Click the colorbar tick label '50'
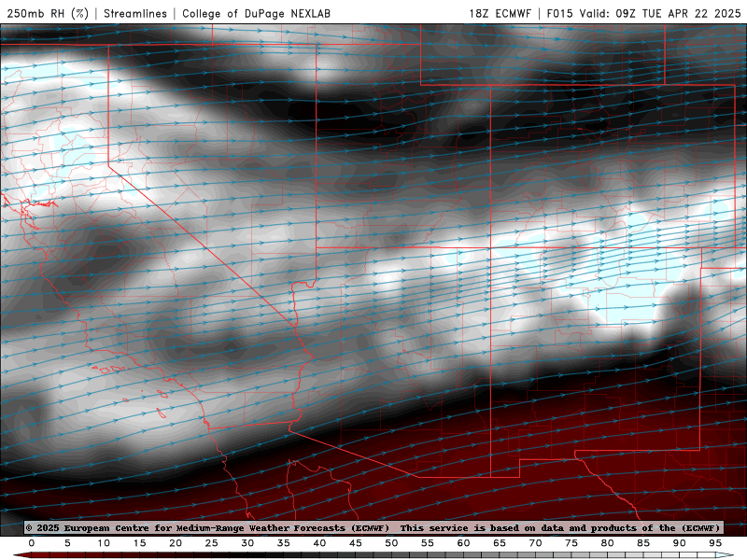This screenshot has height=560, width=747. (391, 543)
